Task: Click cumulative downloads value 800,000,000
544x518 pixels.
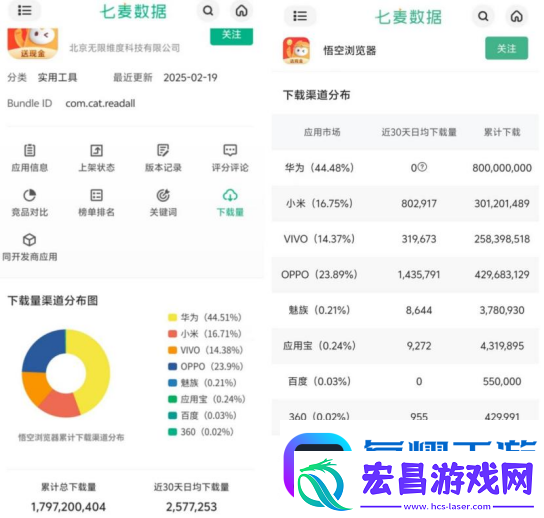Action: [x=502, y=168]
